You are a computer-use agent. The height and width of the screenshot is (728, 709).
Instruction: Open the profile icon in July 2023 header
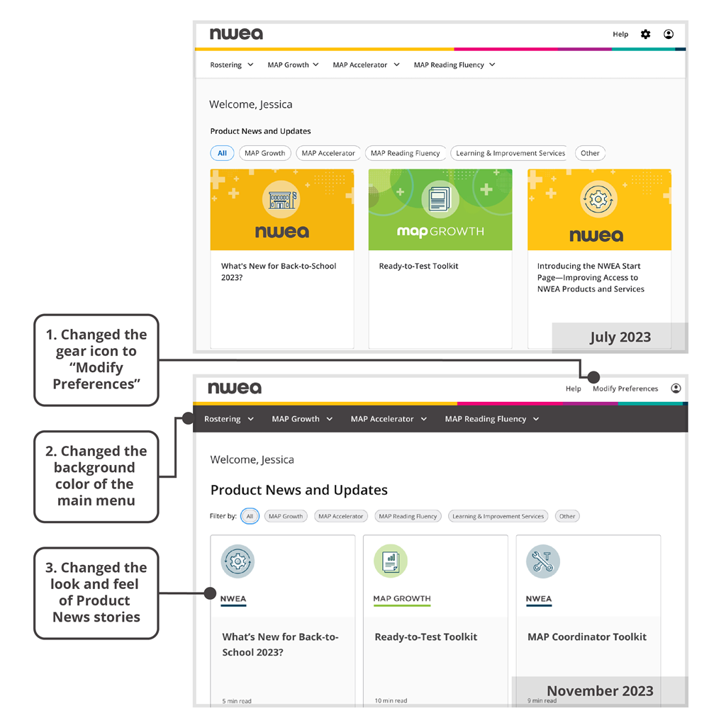tap(669, 34)
